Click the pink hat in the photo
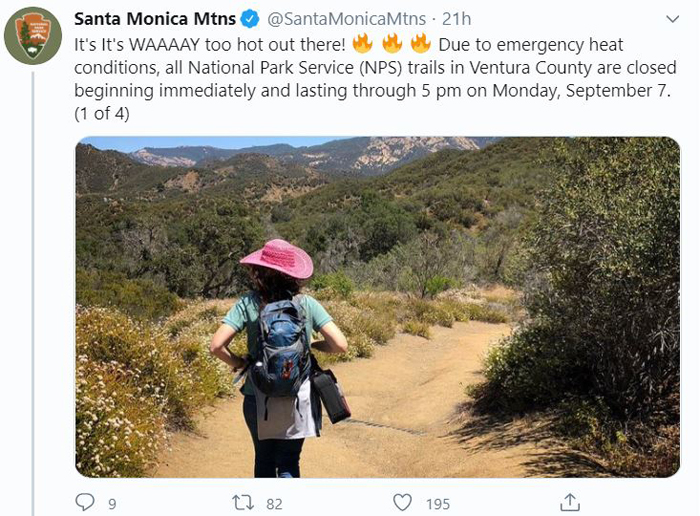 [x=277, y=258]
